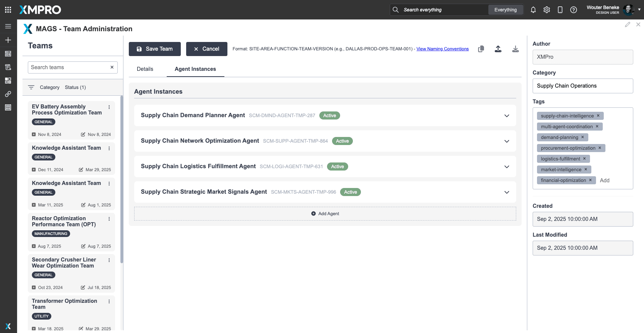
Task: Open settings gear in top bar
Action: click(x=546, y=10)
